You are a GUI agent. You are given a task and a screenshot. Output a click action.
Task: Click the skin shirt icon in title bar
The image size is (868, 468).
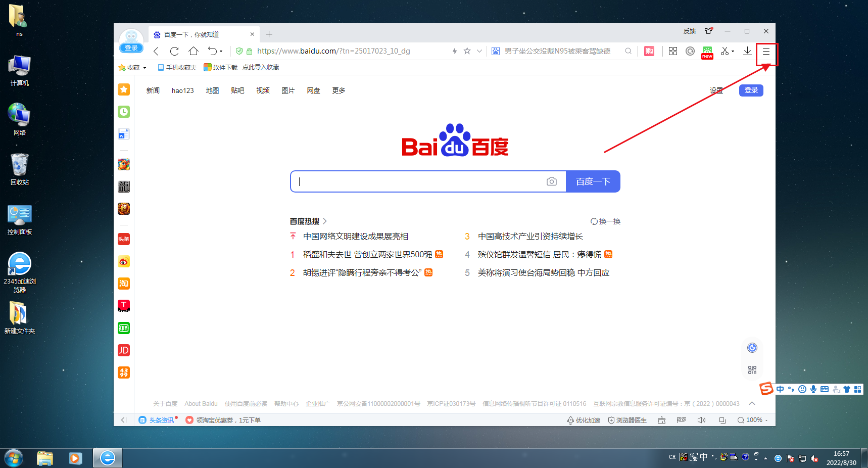(709, 31)
